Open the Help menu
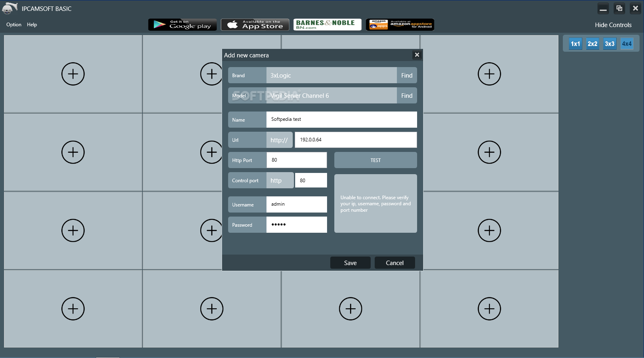Image resolution: width=644 pixels, height=358 pixels. [x=32, y=25]
